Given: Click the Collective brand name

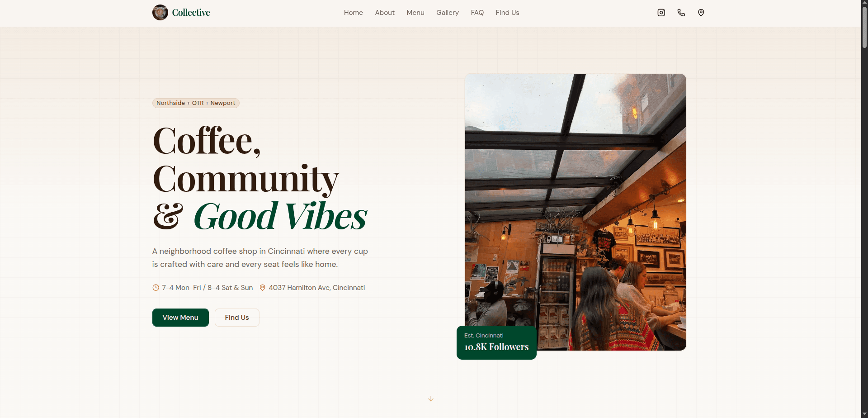Looking at the screenshot, I should (191, 13).
